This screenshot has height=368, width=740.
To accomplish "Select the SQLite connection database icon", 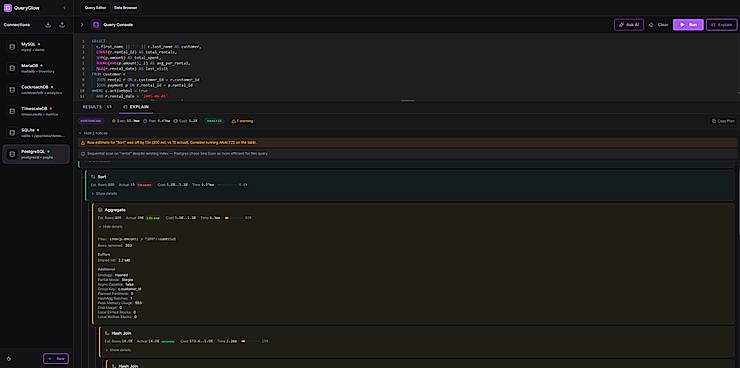I will click(x=12, y=133).
